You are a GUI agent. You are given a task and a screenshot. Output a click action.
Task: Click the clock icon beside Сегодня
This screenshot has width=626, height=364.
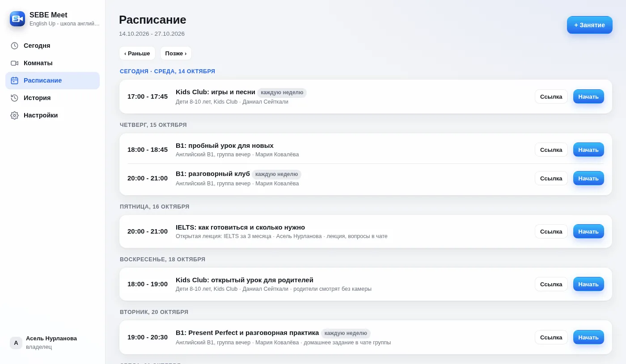tap(14, 46)
